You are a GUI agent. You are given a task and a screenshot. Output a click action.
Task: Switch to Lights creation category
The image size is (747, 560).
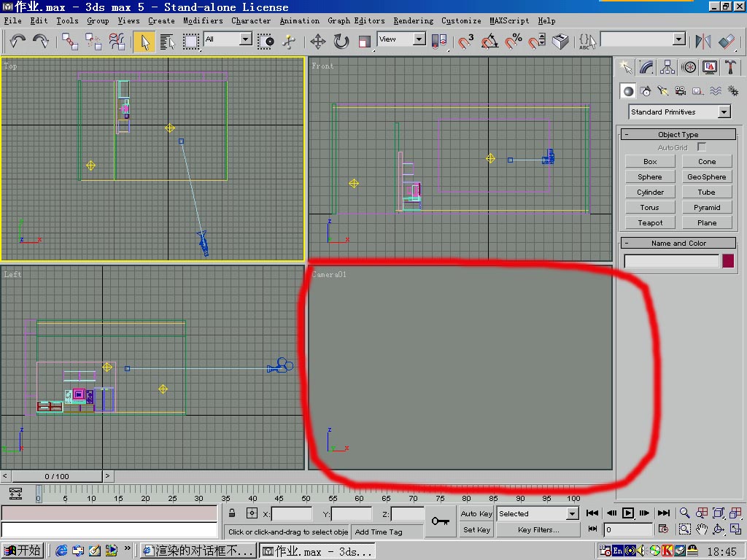coord(663,91)
